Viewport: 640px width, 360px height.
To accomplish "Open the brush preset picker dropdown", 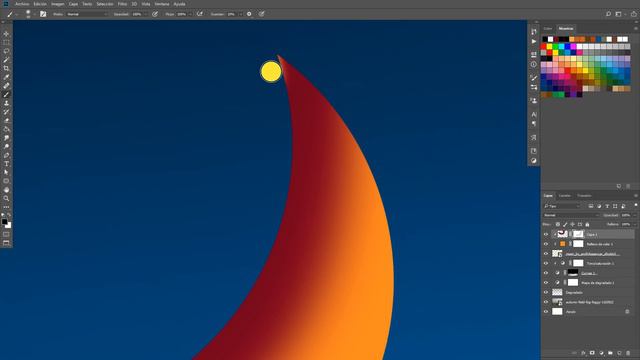I will coord(34,14).
